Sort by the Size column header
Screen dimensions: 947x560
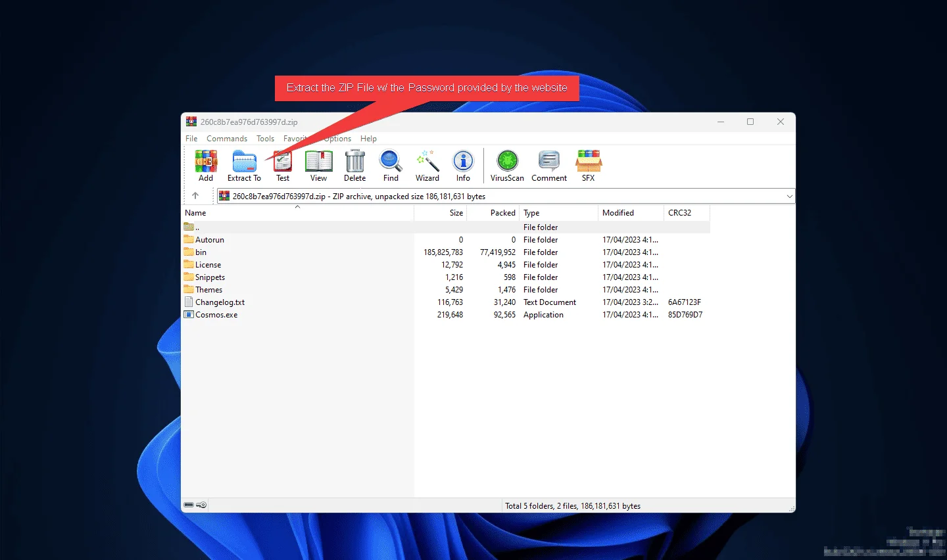441,213
